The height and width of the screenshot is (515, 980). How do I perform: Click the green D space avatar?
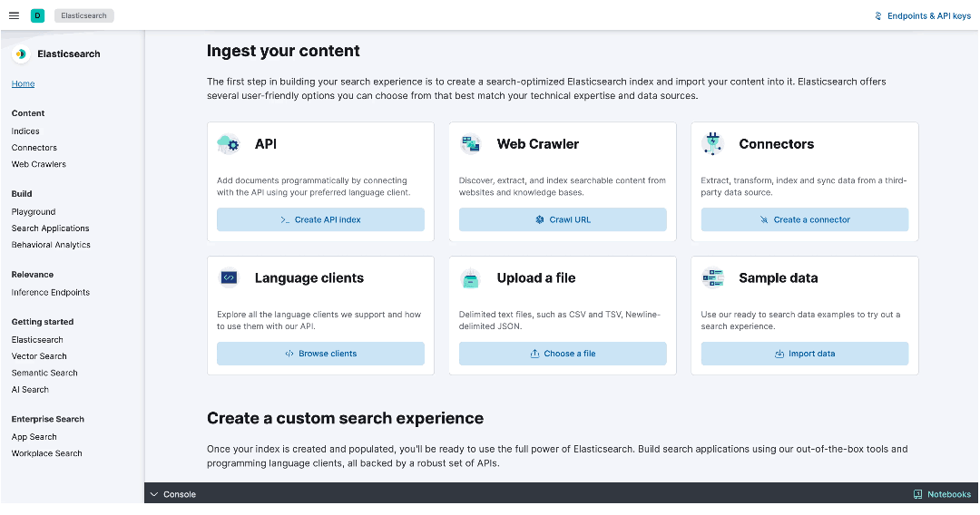tap(37, 15)
